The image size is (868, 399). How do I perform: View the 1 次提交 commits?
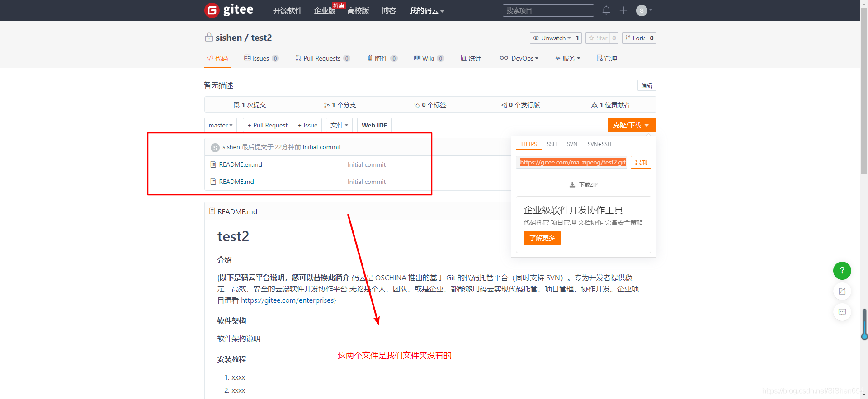click(x=250, y=105)
